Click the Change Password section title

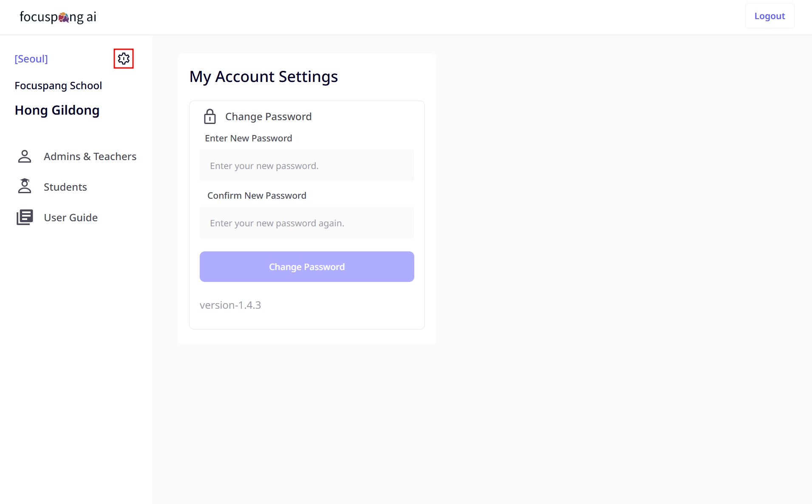pos(269,117)
